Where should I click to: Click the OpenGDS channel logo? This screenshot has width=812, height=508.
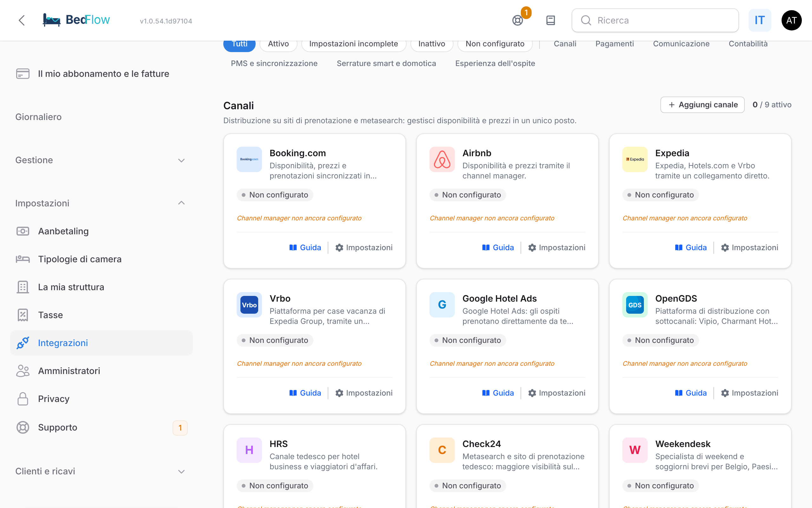pyautogui.click(x=635, y=305)
